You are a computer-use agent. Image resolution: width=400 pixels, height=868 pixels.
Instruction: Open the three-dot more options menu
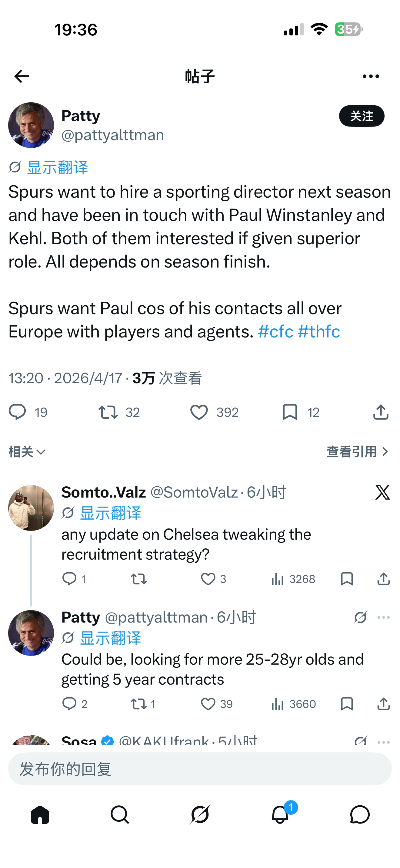coord(371,77)
